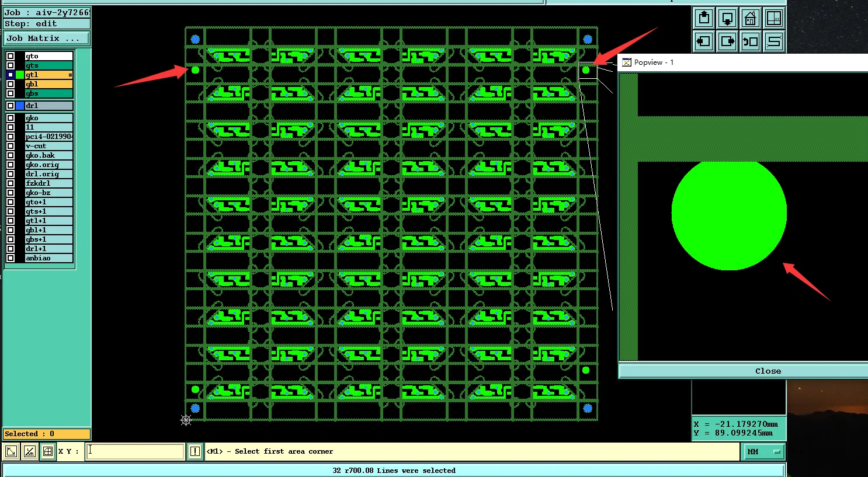The width and height of the screenshot is (868, 477).
Task: Click the origin datum marker in the canvas
Action: [186, 420]
